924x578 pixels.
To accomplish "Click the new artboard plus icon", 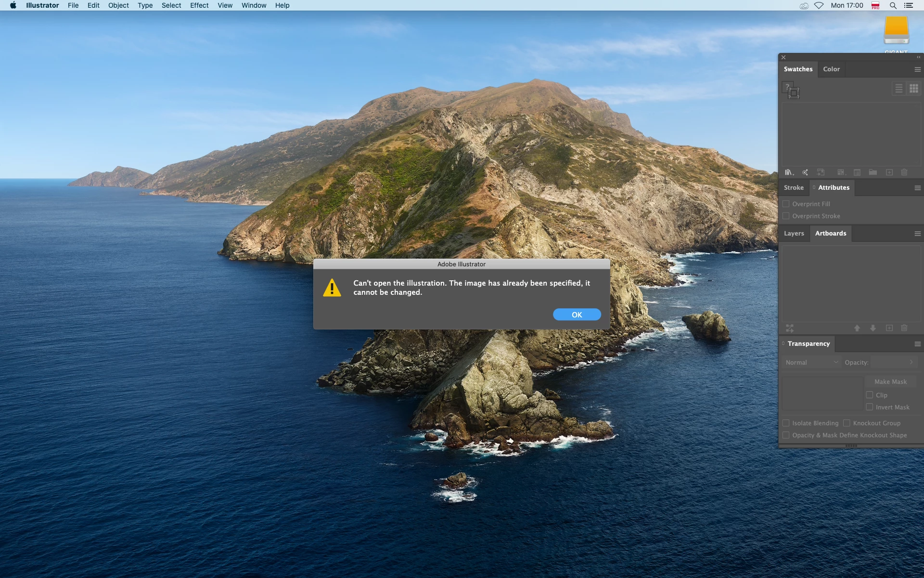I will click(889, 328).
